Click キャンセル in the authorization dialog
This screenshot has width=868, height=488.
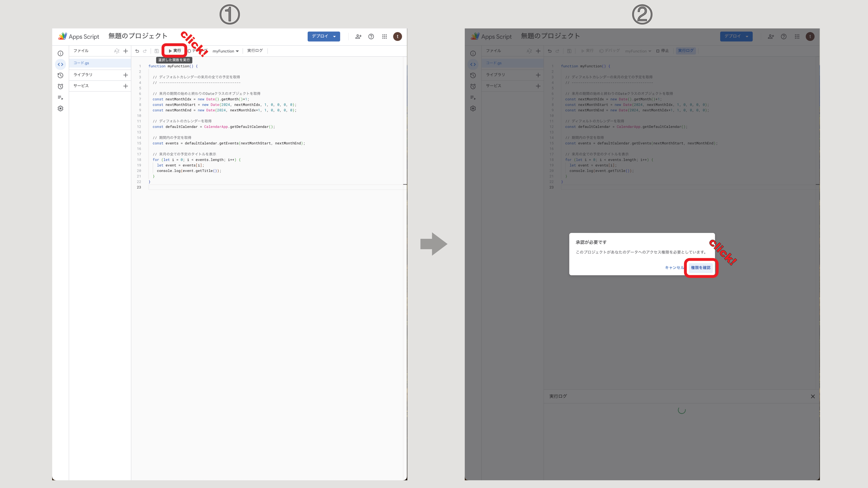(674, 268)
